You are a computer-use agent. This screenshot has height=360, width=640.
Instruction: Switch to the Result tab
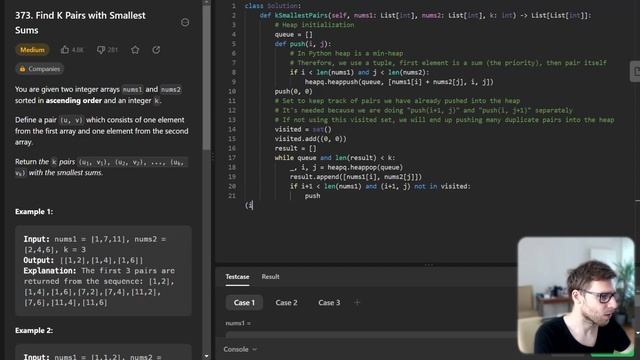click(270, 277)
